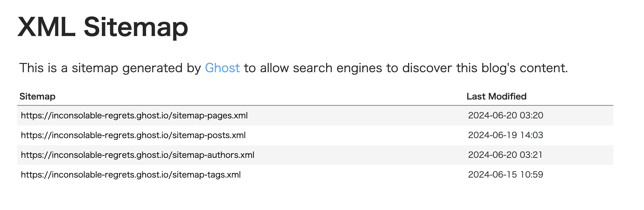
Task: Open the sitemap-authors.xml URL
Action: [138, 155]
